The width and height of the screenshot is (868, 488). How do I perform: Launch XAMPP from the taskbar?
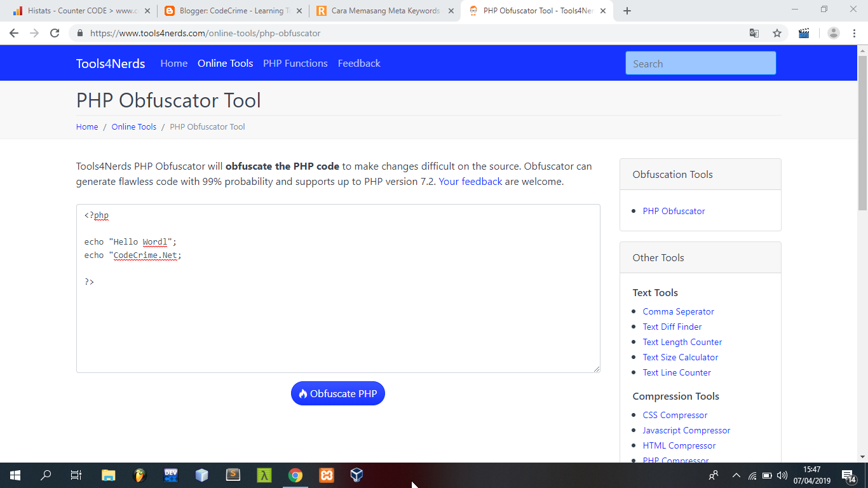(x=326, y=475)
